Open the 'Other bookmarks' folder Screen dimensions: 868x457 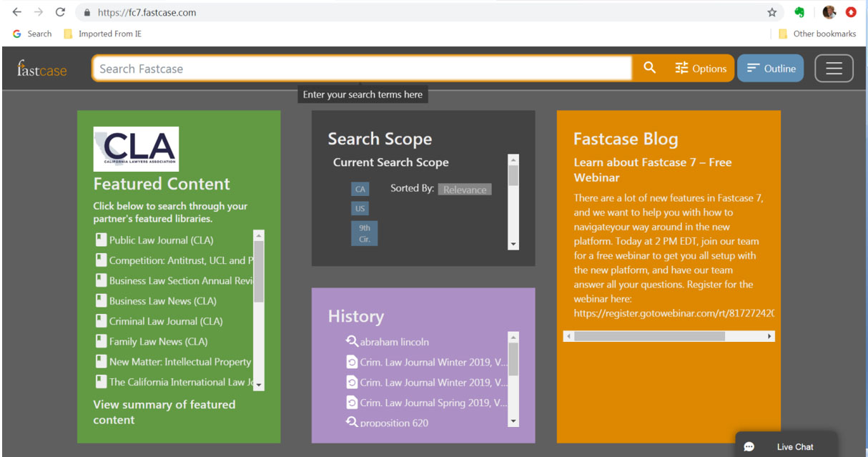(x=817, y=33)
